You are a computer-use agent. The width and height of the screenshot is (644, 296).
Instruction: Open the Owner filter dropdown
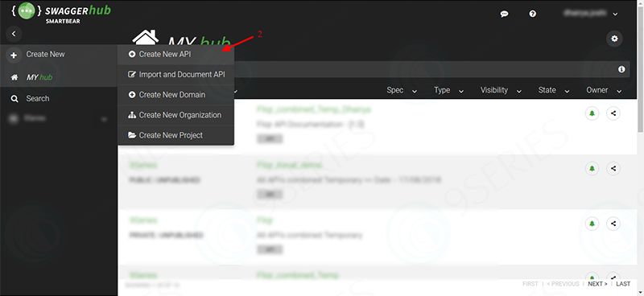pos(605,90)
